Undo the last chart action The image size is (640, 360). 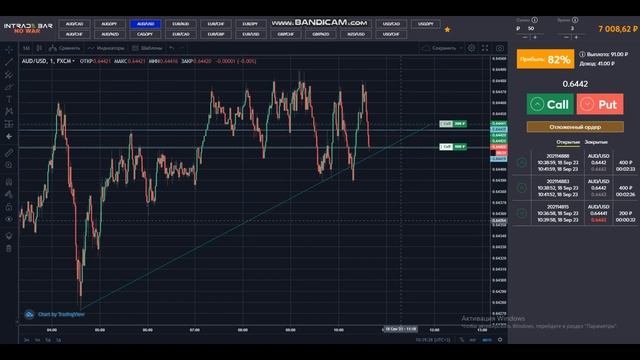click(x=172, y=48)
